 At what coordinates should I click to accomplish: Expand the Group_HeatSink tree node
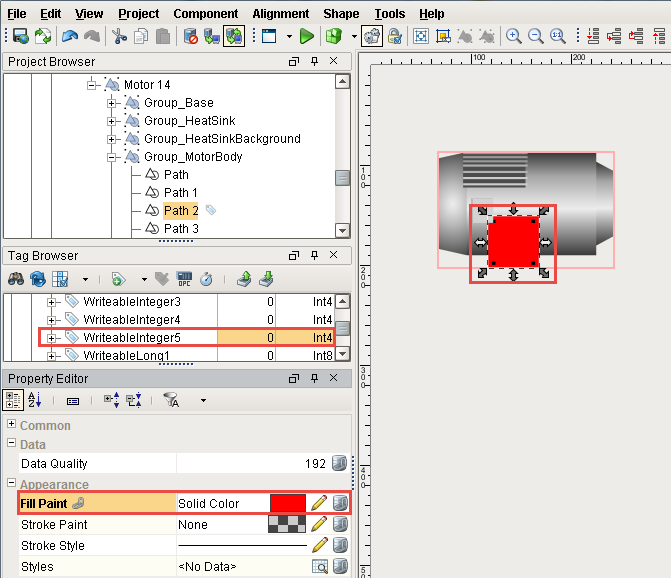pyautogui.click(x=112, y=121)
